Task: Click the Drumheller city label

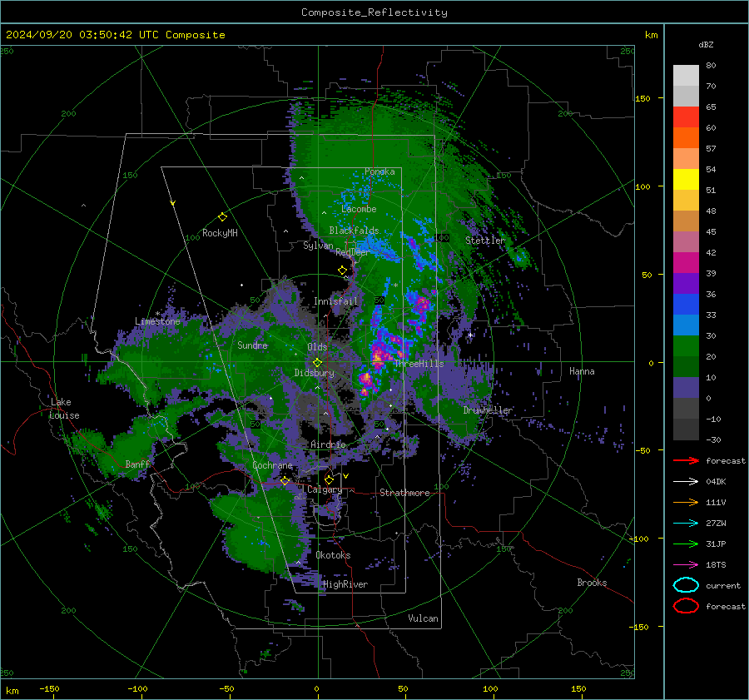Action: (x=488, y=410)
